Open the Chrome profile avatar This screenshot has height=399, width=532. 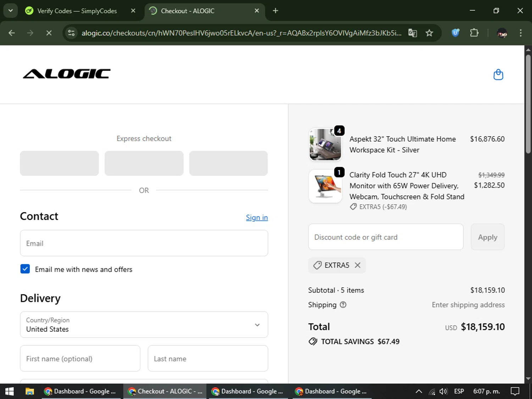502,33
